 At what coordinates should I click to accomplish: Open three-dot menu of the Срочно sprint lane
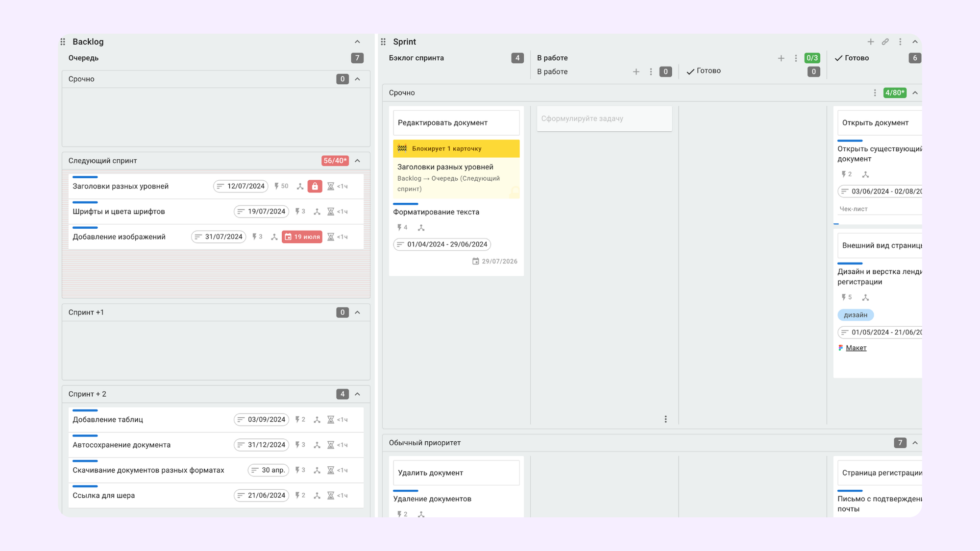pyautogui.click(x=875, y=93)
